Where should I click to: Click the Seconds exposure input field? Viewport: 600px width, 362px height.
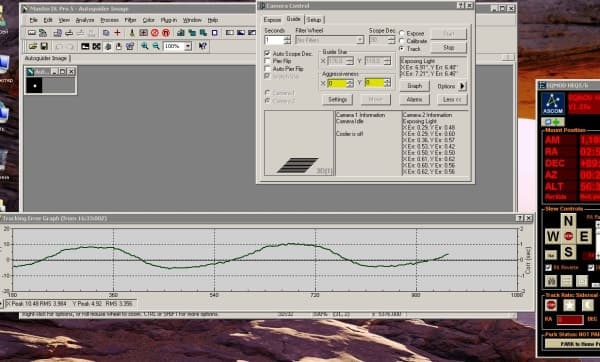coord(274,40)
